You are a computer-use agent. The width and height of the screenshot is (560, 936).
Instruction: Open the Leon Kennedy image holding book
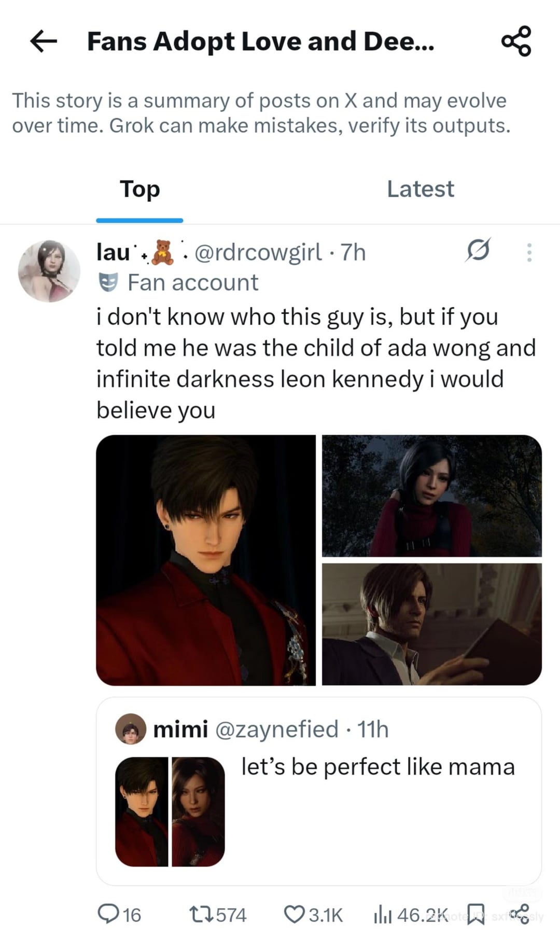pyautogui.click(x=431, y=624)
